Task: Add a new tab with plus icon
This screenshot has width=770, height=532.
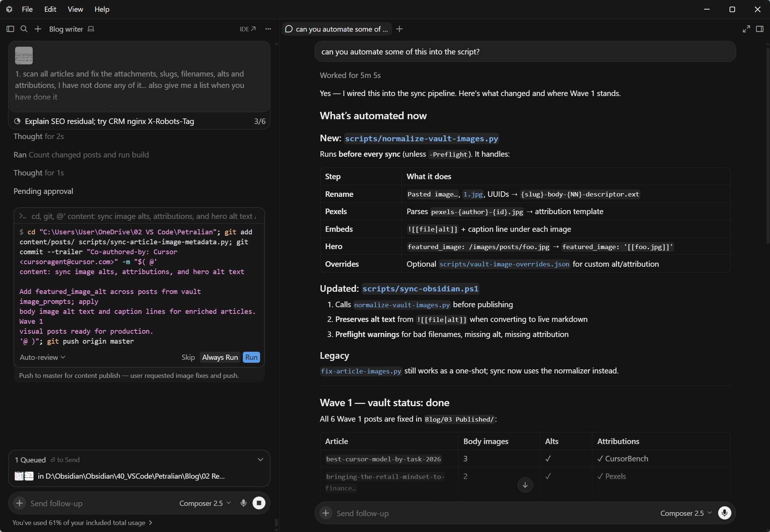Action: tap(400, 29)
